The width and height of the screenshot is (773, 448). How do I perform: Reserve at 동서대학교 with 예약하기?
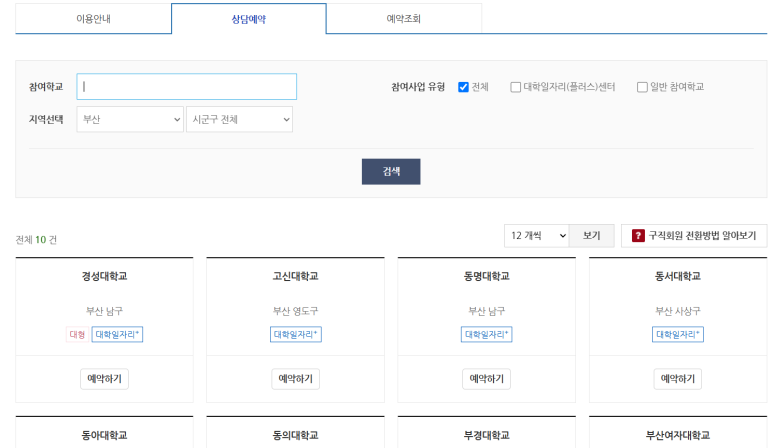tap(678, 379)
